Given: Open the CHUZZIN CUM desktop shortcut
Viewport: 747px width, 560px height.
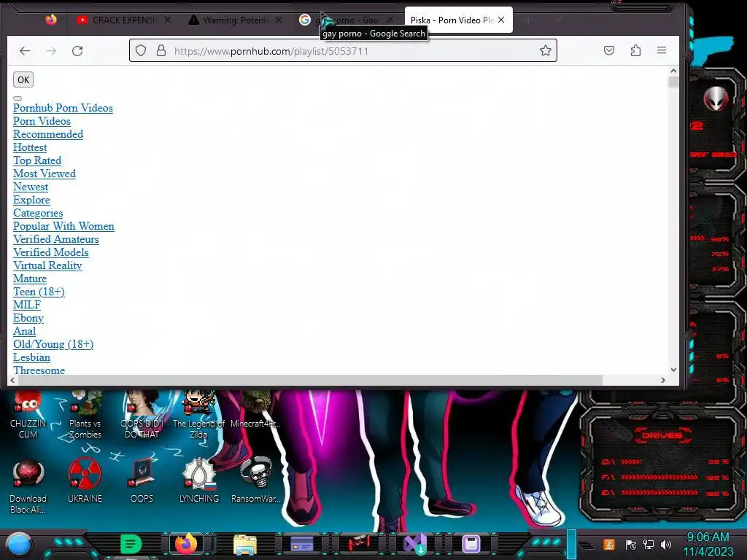Looking at the screenshot, I should 28,414.
